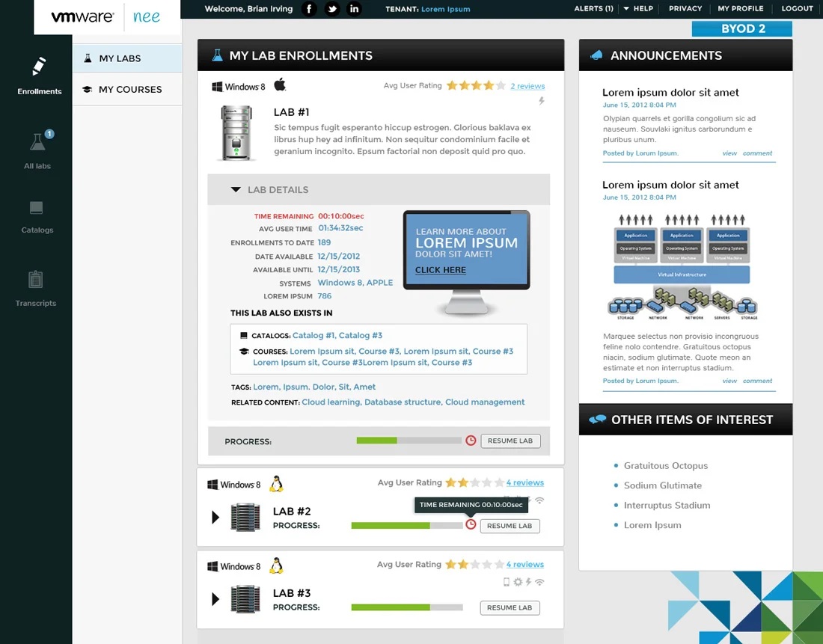The width and height of the screenshot is (823, 644).
Task: Select MY COURSES in the side menu
Action: coord(127,89)
